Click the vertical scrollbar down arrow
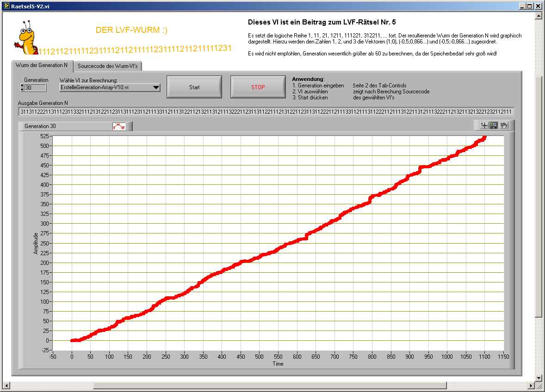545x392 pixels. [539, 378]
